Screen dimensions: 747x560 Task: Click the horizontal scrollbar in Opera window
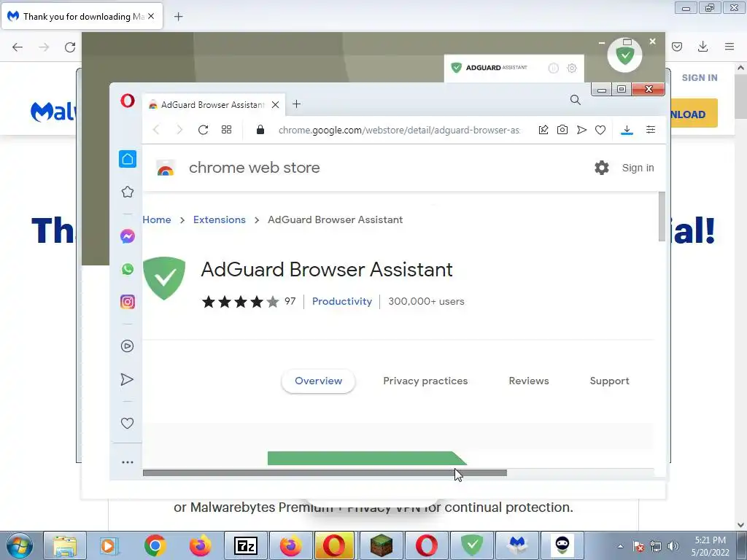click(325, 472)
